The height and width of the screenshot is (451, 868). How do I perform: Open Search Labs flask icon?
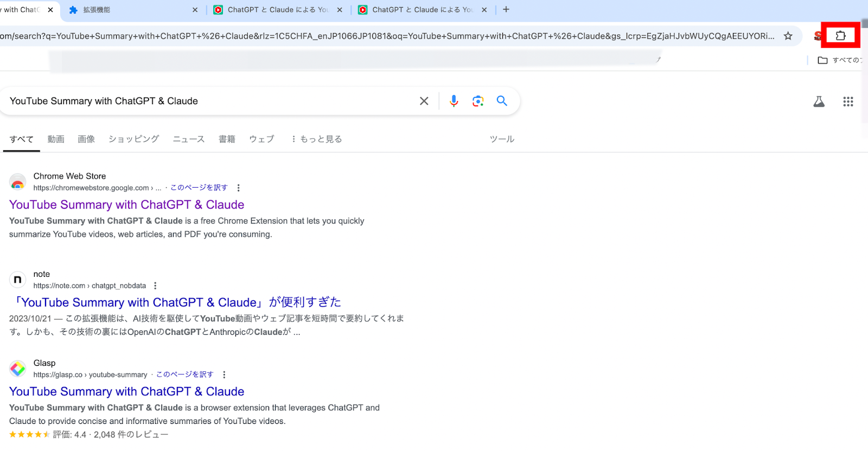pos(819,101)
